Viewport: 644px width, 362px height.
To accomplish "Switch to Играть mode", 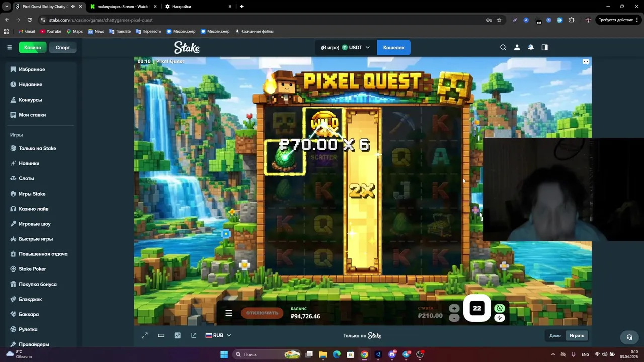I will 577,335.
